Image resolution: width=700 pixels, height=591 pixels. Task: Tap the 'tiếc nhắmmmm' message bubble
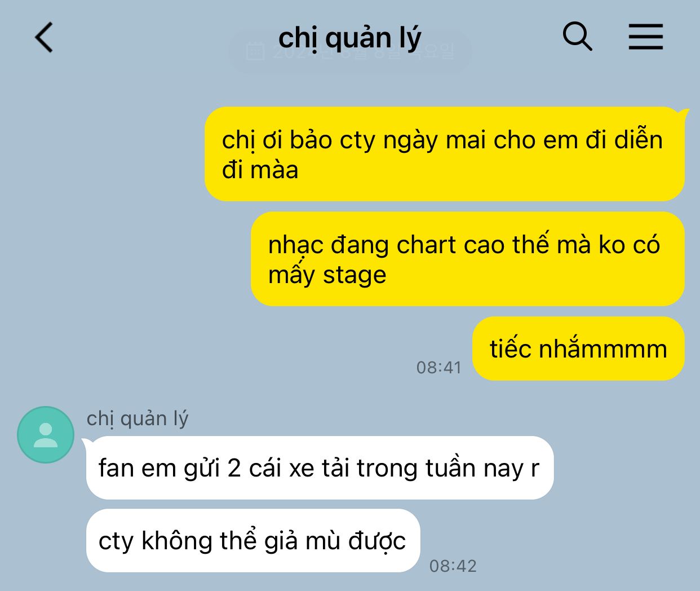pos(578,349)
